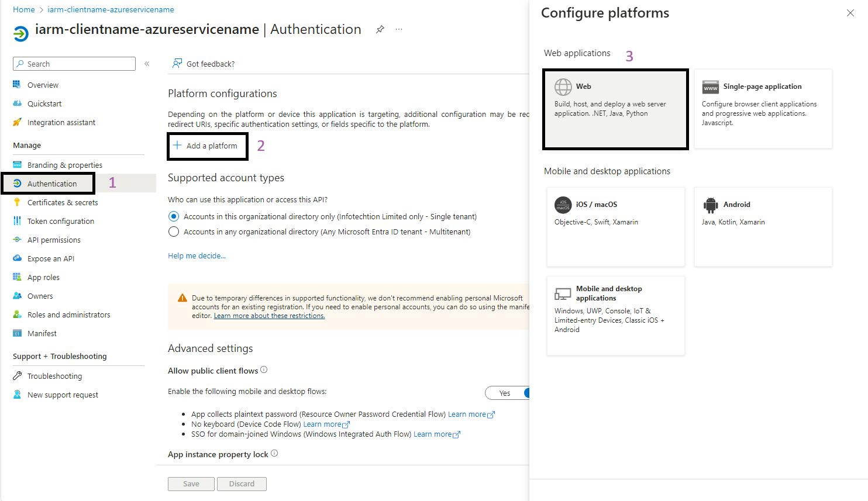868x501 pixels.
Task: Select Multitenant organizational directory radio
Action: pos(174,232)
